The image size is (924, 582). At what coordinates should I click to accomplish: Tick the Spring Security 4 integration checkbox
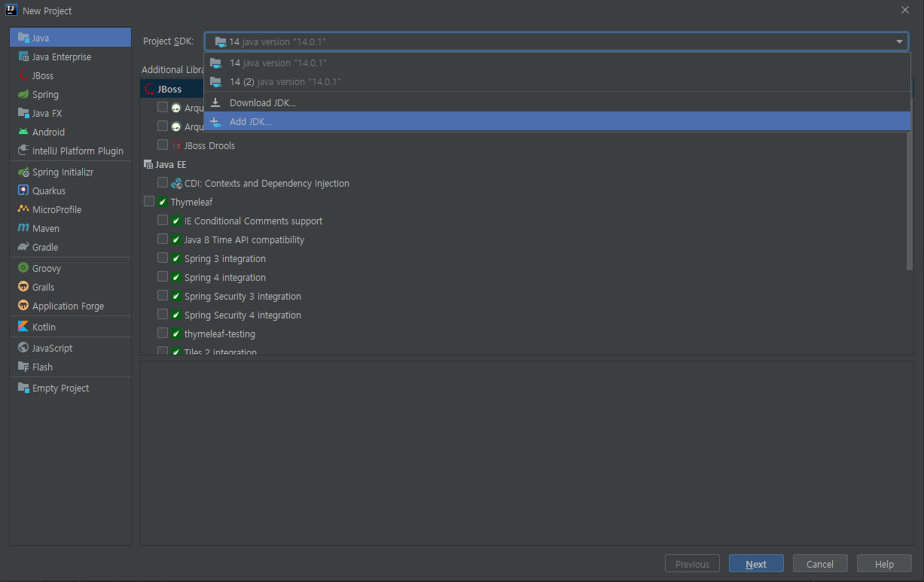pyautogui.click(x=163, y=314)
